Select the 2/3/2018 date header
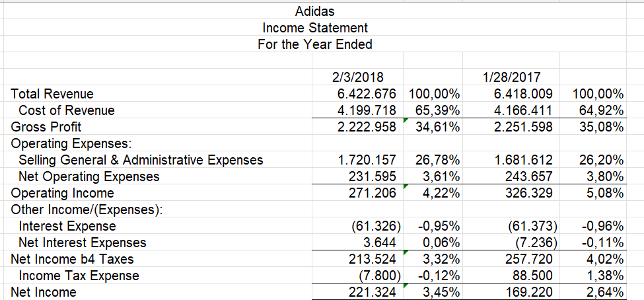644x300 pixels. pos(357,77)
